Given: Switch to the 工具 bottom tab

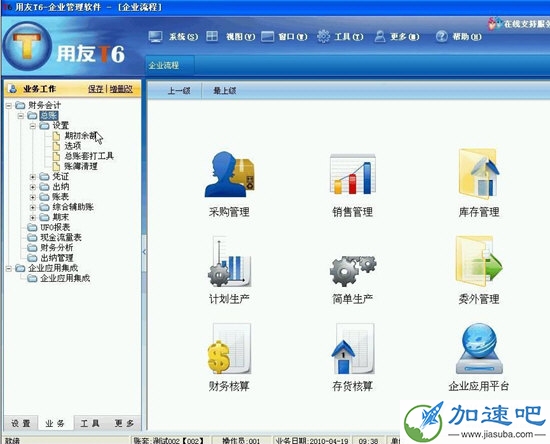Looking at the screenshot, I should click(90, 423).
